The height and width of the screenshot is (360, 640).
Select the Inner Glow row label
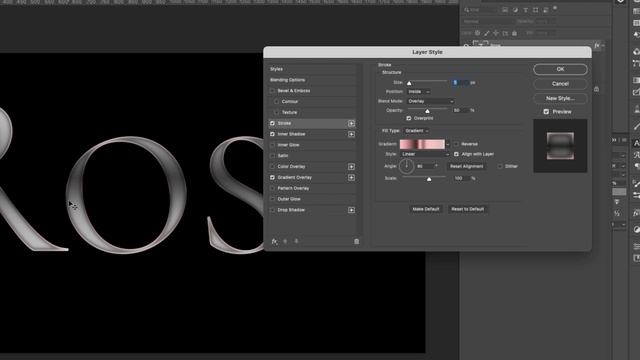tap(288, 145)
